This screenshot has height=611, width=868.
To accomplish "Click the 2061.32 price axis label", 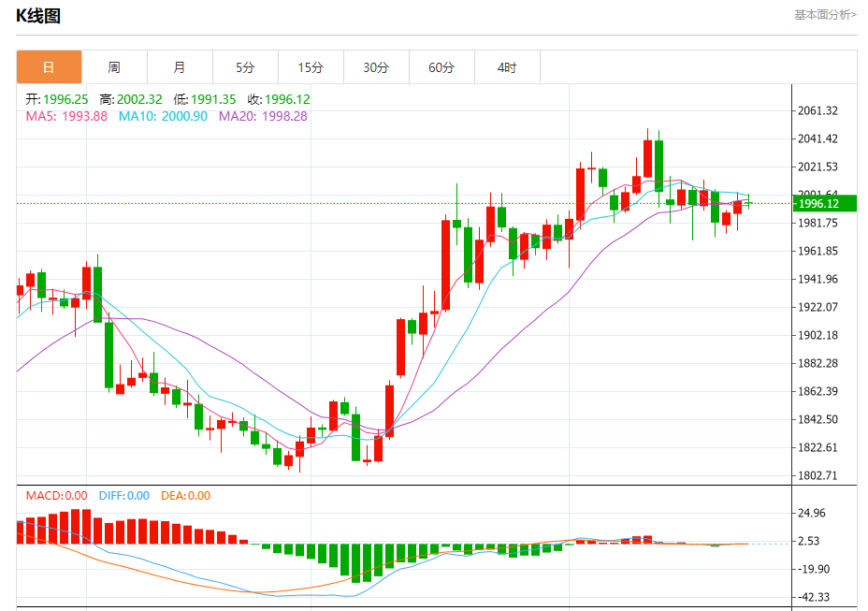I will click(817, 110).
